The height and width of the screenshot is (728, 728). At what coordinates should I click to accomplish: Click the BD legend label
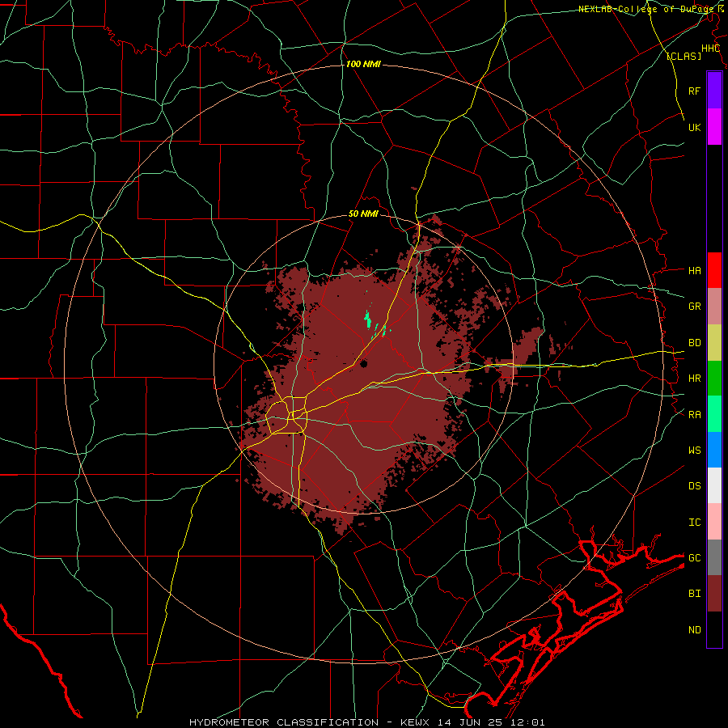(694, 343)
